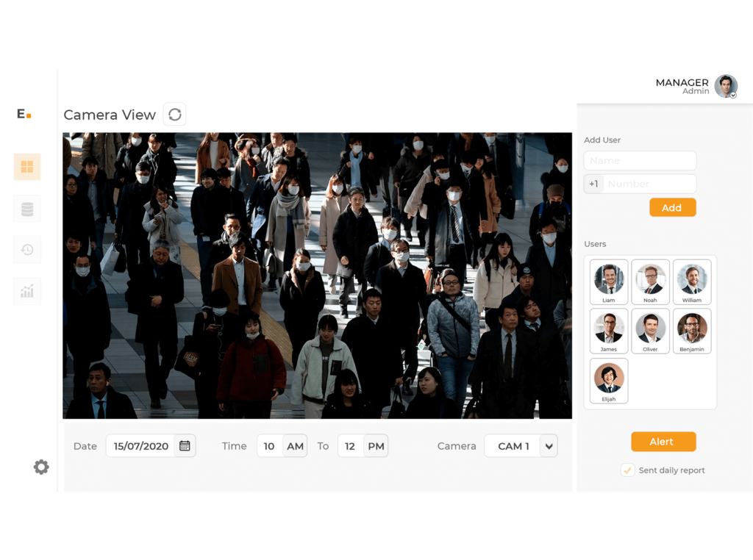Viewport: 753px width, 560px height.
Task: Toggle PM on the end time
Action: (x=376, y=445)
